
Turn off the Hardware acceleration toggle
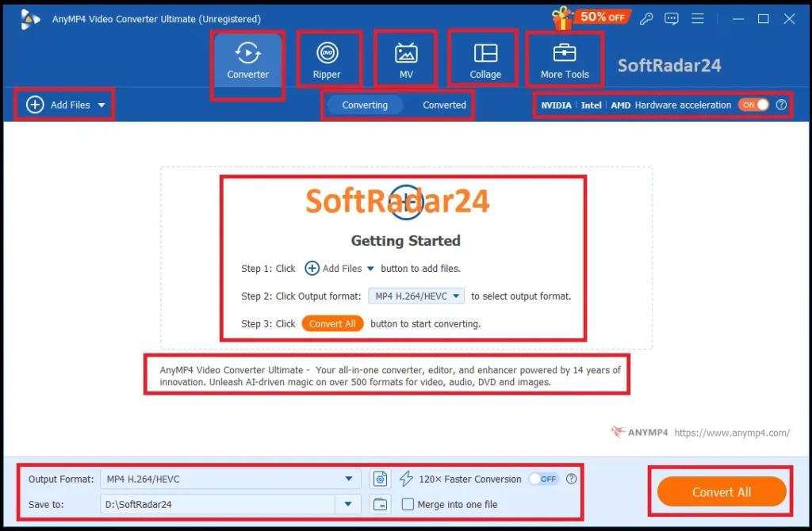tap(754, 105)
